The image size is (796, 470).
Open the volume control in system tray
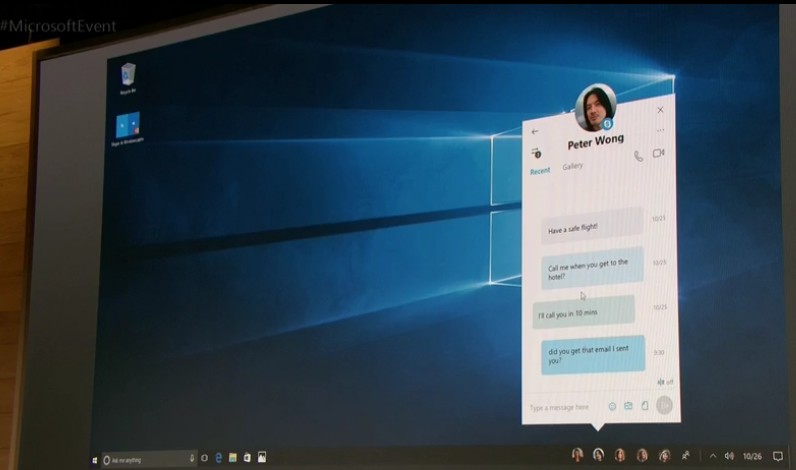click(x=729, y=456)
